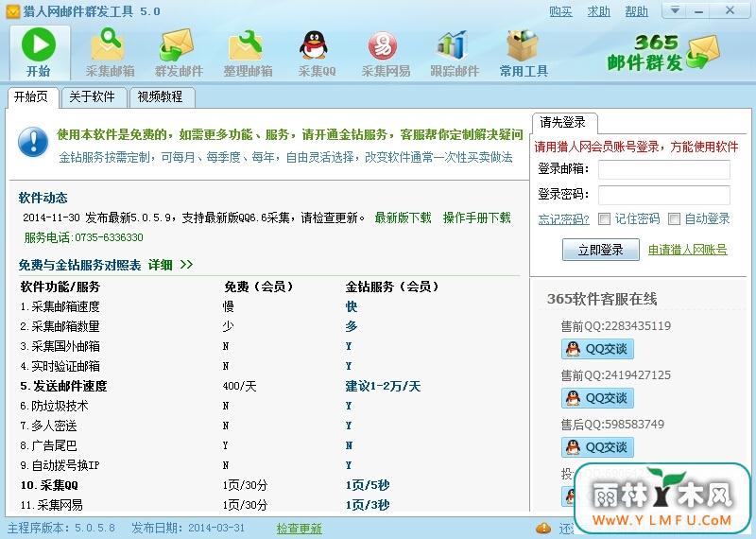Toggle the 自动登录 checkbox
Screen dimensions: 756x539
[x=674, y=219]
